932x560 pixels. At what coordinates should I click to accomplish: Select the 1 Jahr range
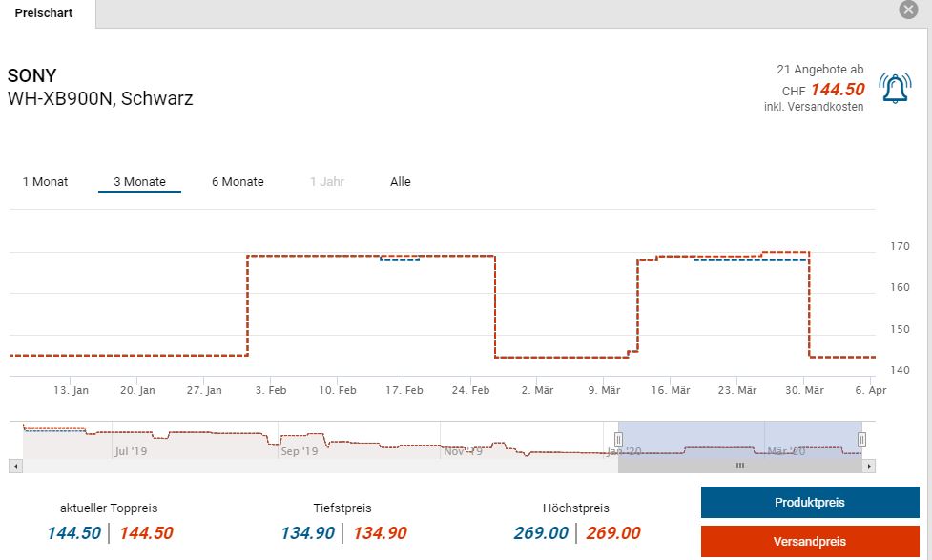[327, 182]
